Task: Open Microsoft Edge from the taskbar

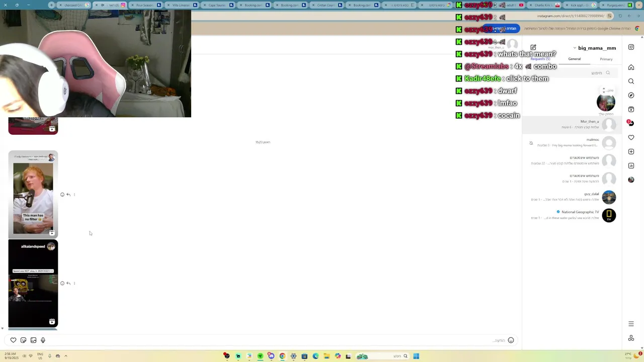Action: pyautogui.click(x=315, y=356)
